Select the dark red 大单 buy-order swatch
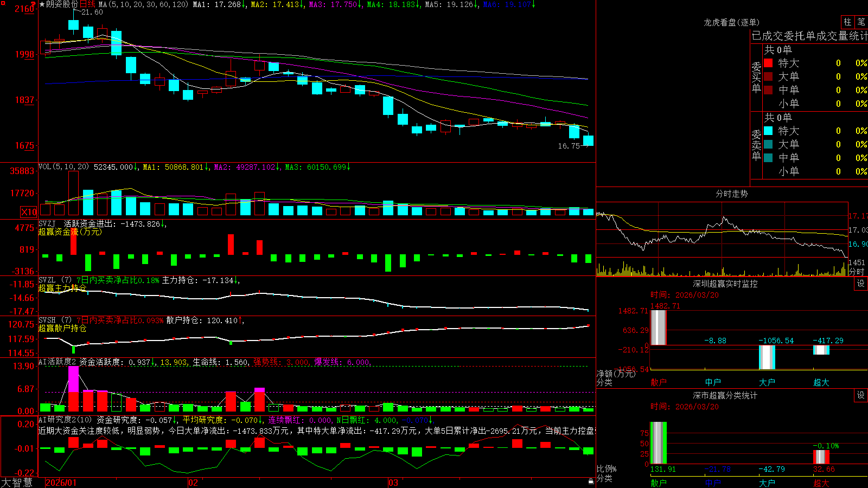Screen dimensions: 868x488 pos(768,76)
